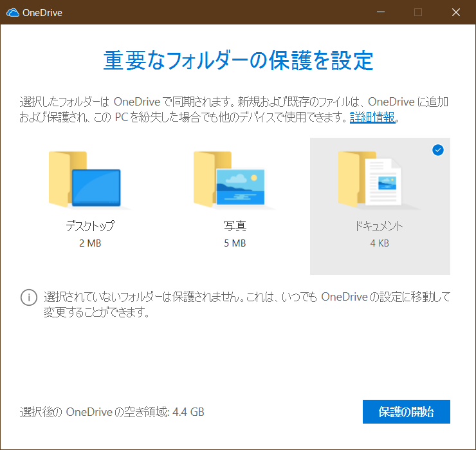Click the info circle icon
The image size is (476, 450).
click(x=29, y=297)
